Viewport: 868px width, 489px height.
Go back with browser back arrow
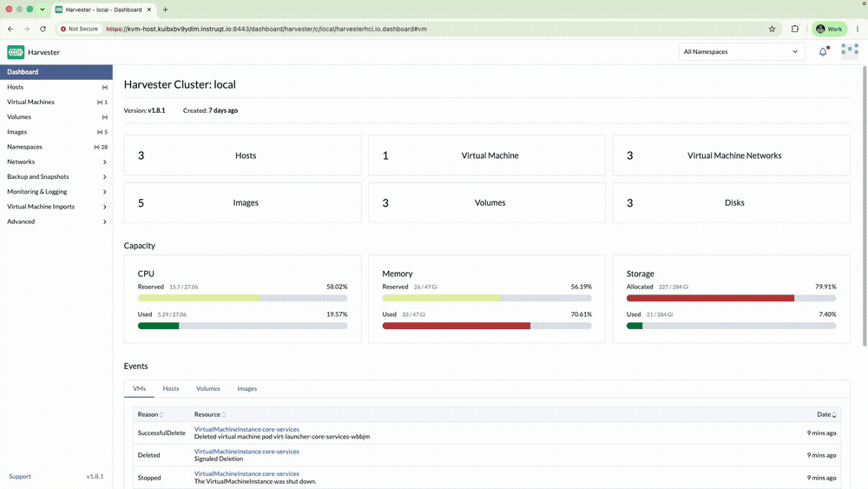(10, 29)
